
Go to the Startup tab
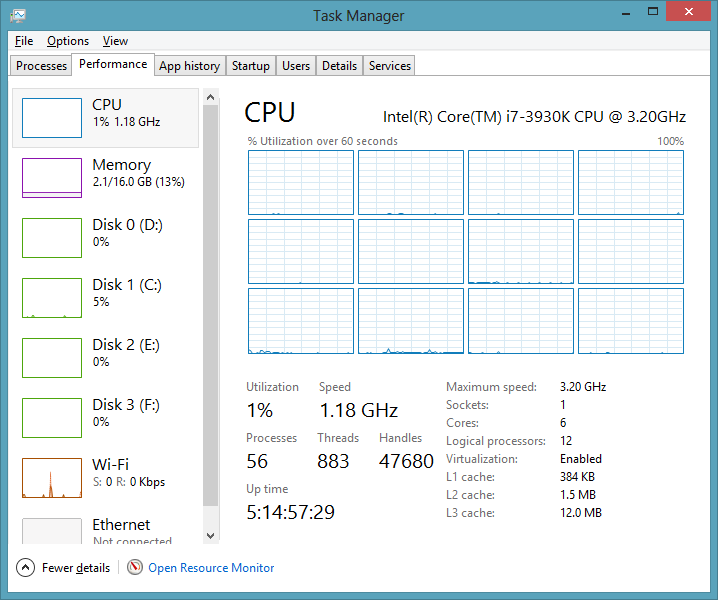(x=250, y=66)
